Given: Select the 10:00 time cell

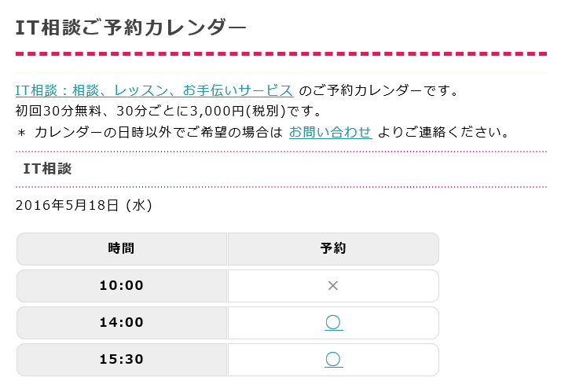Looking at the screenshot, I should 122,286.
